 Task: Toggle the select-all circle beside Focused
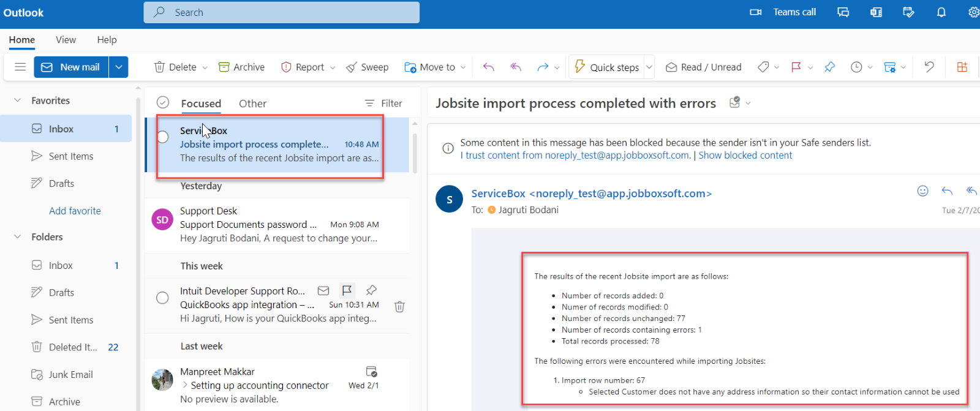click(163, 102)
